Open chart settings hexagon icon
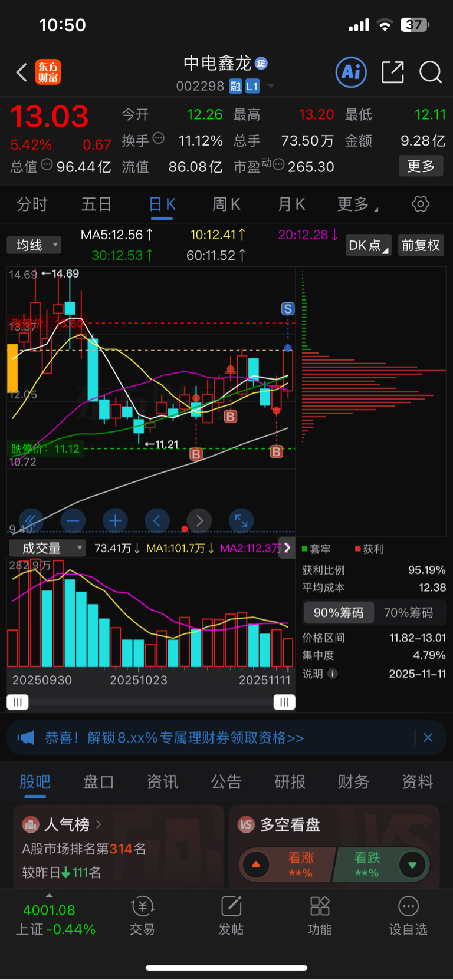 (x=421, y=204)
